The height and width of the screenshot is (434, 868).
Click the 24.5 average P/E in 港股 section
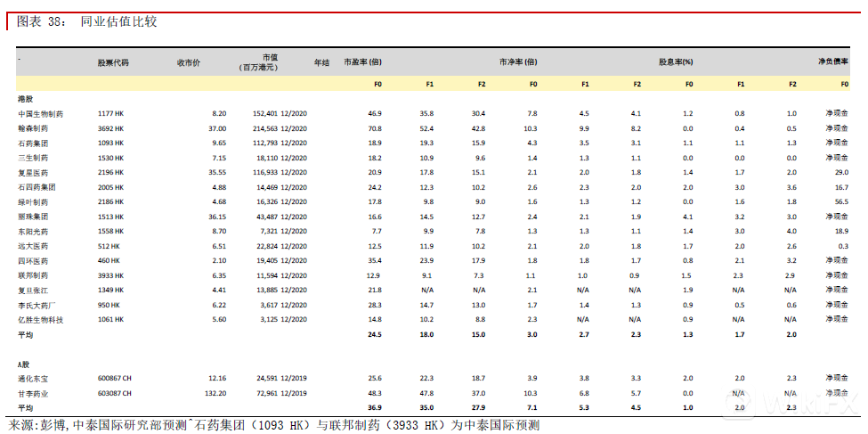click(x=375, y=334)
